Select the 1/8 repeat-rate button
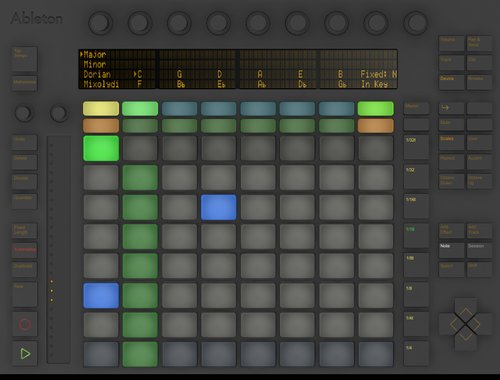This screenshot has width=500, height=380. point(416,295)
